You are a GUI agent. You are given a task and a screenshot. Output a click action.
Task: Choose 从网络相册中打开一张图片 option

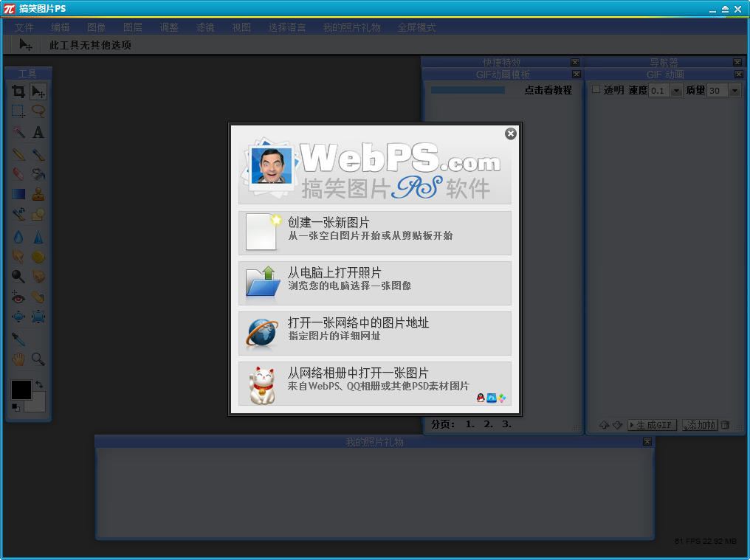375,384
